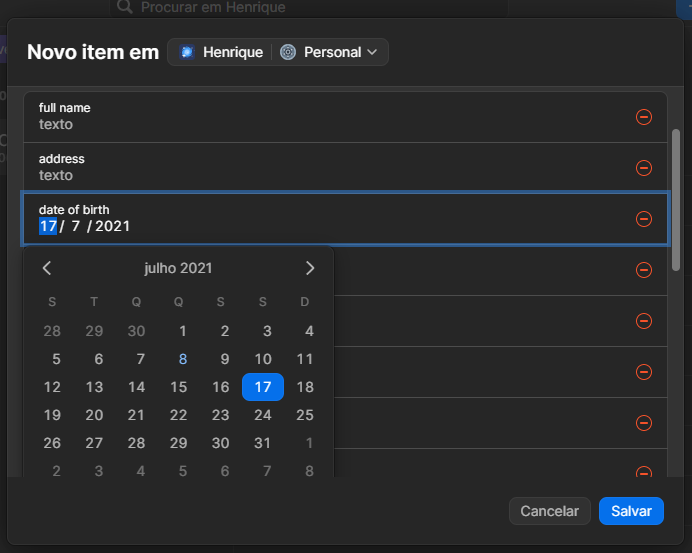Choose day 31 in the calendar
692x553 pixels.
tap(263, 443)
